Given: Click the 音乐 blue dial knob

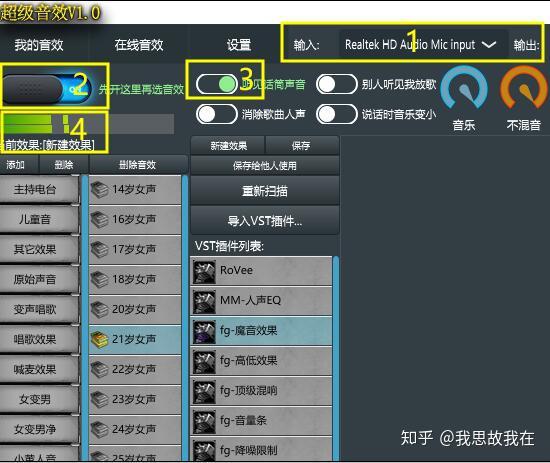Looking at the screenshot, I should [x=464, y=88].
